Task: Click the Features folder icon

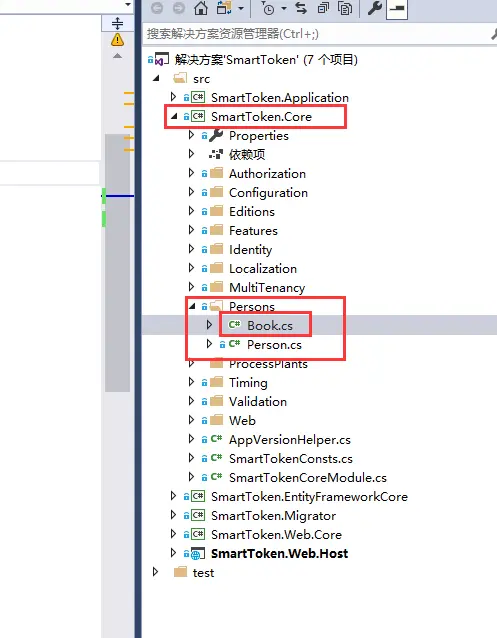Action: pos(216,230)
